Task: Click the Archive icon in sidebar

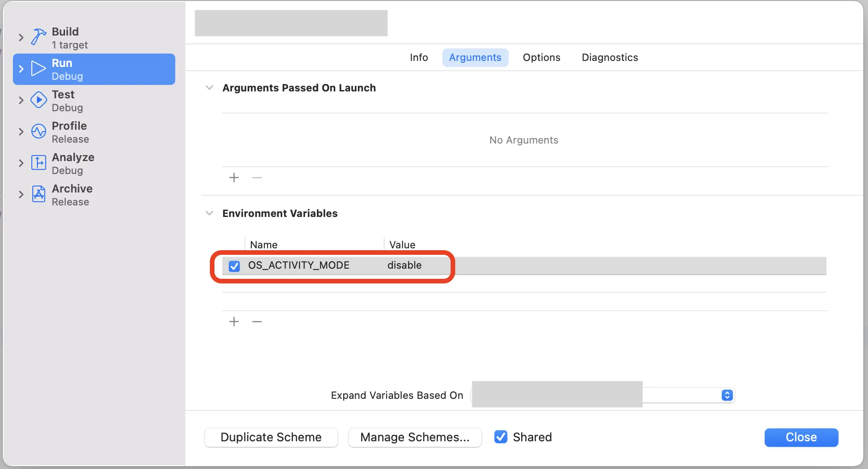Action: tap(38, 194)
